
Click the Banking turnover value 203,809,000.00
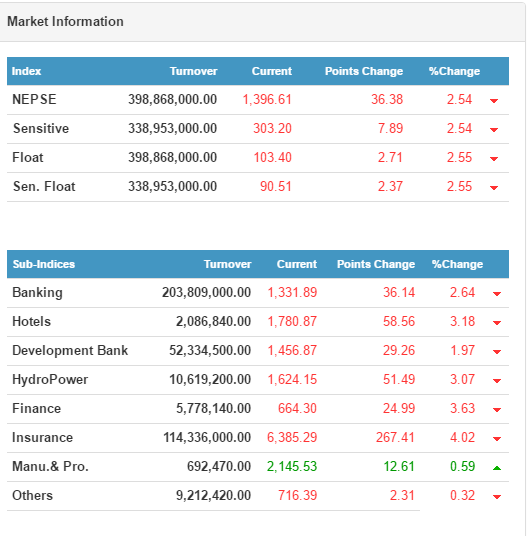pos(207,293)
